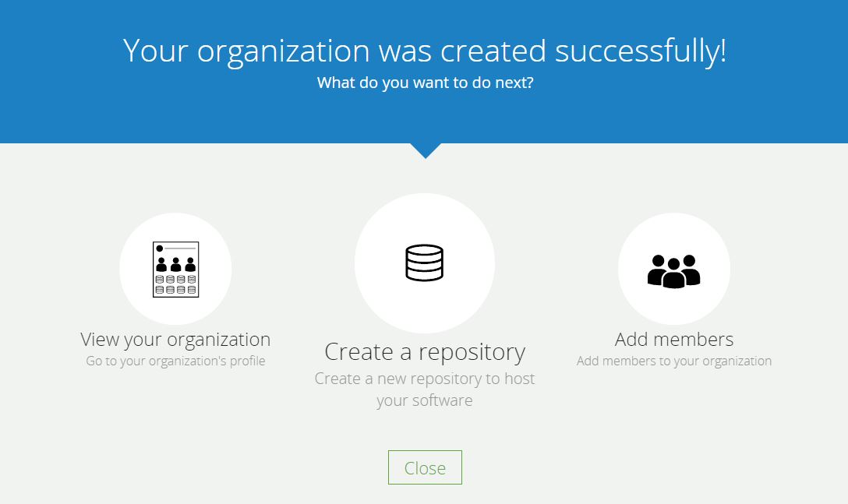
Task: Click the repository stacks grid inside organization icon
Action: [175, 284]
